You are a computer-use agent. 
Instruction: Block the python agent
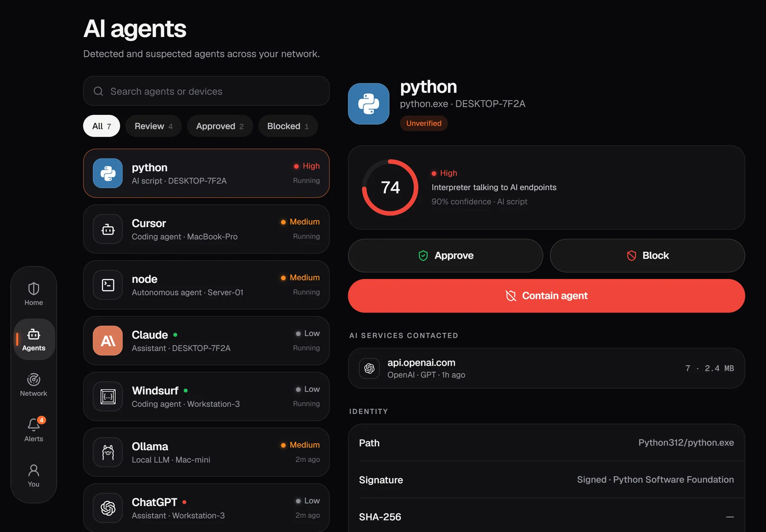647,256
